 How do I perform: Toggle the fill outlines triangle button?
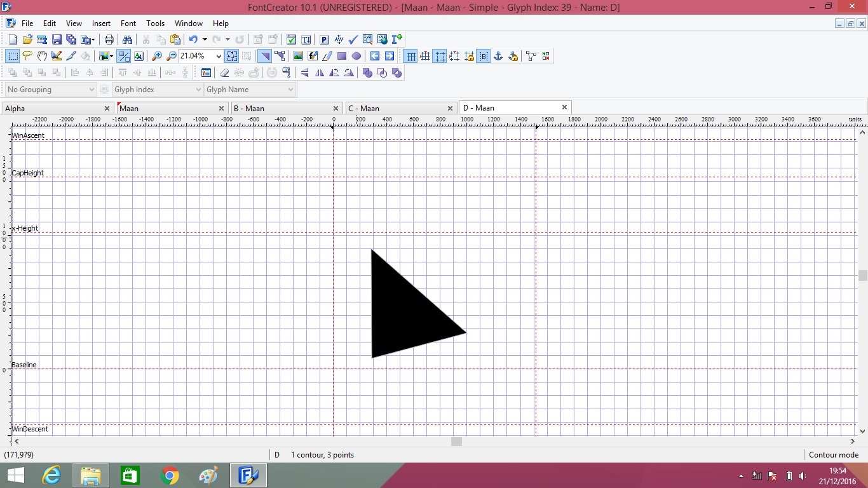[x=265, y=56]
